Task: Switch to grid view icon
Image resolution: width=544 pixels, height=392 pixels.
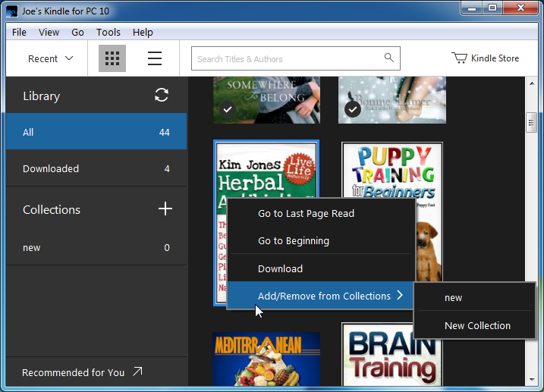Action: [112, 58]
